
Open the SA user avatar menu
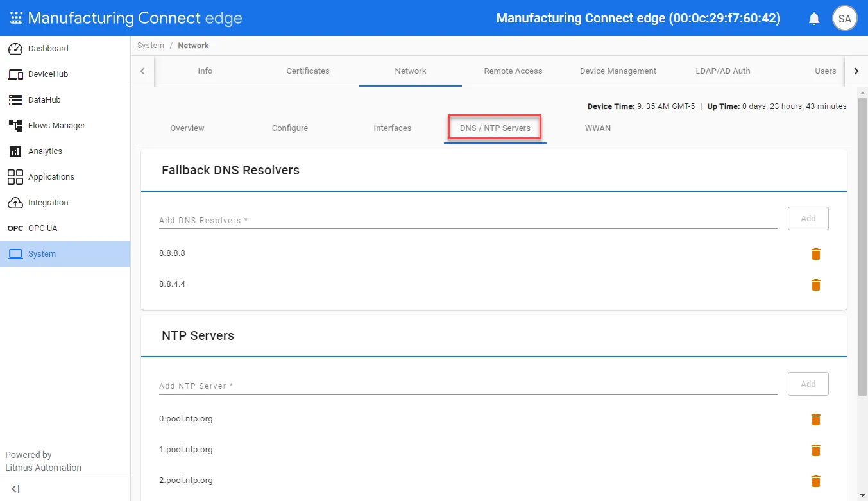click(x=845, y=19)
